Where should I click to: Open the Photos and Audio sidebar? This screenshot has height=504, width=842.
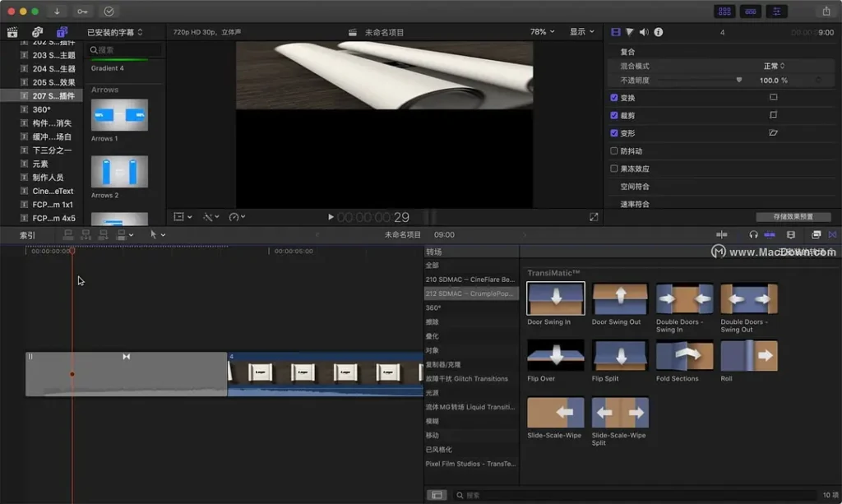[x=37, y=32]
